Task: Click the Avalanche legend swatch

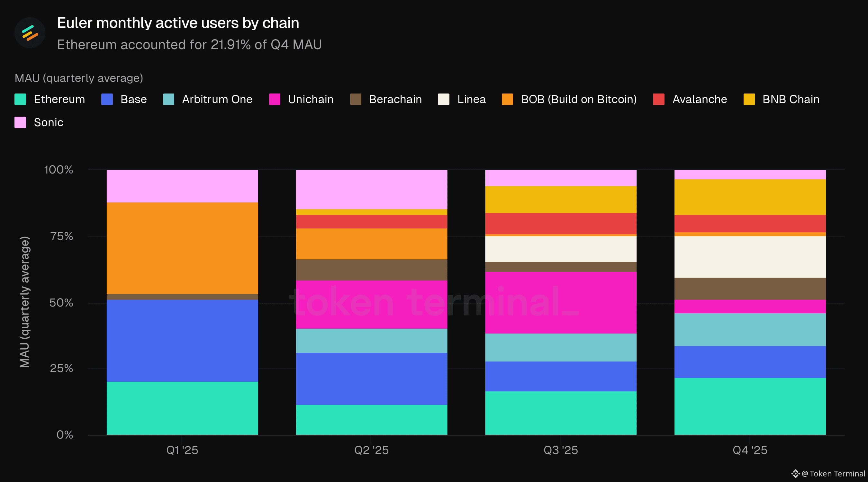Action: click(x=659, y=99)
